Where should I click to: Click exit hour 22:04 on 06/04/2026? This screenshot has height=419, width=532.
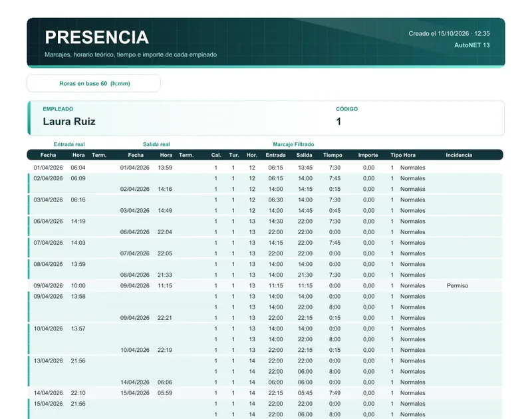coord(165,232)
